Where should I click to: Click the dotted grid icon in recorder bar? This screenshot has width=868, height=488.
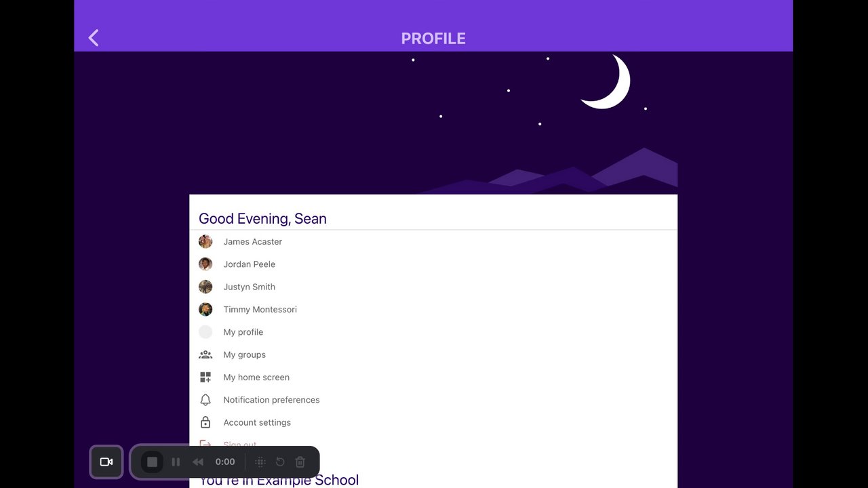260,462
